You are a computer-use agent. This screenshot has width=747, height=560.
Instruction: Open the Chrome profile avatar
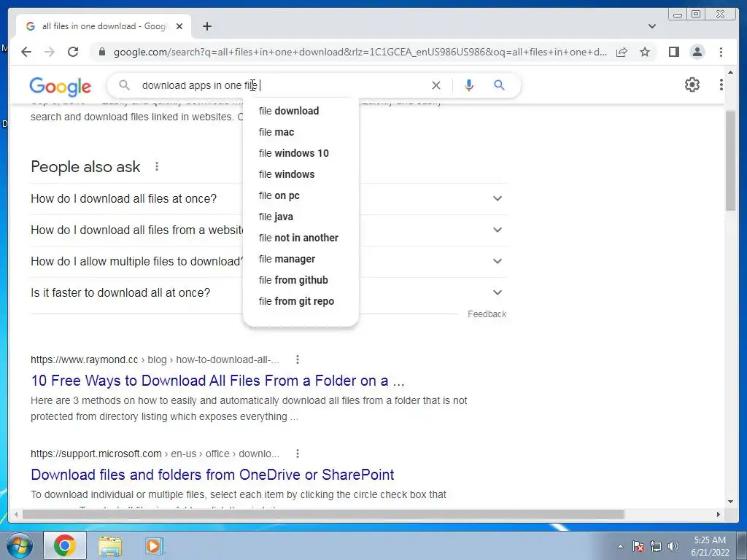tap(697, 52)
